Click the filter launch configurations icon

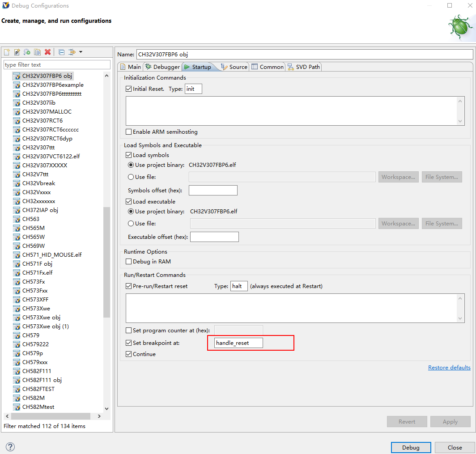pos(72,52)
